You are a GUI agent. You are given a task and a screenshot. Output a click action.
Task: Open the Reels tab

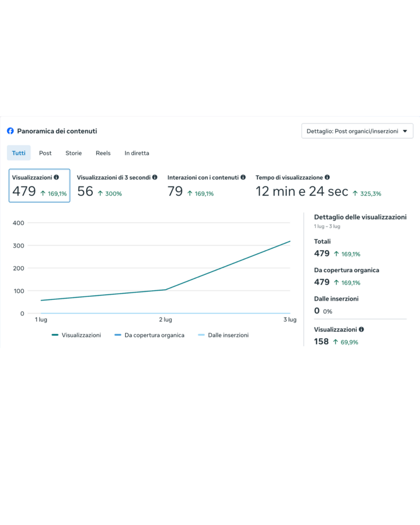coord(103,153)
